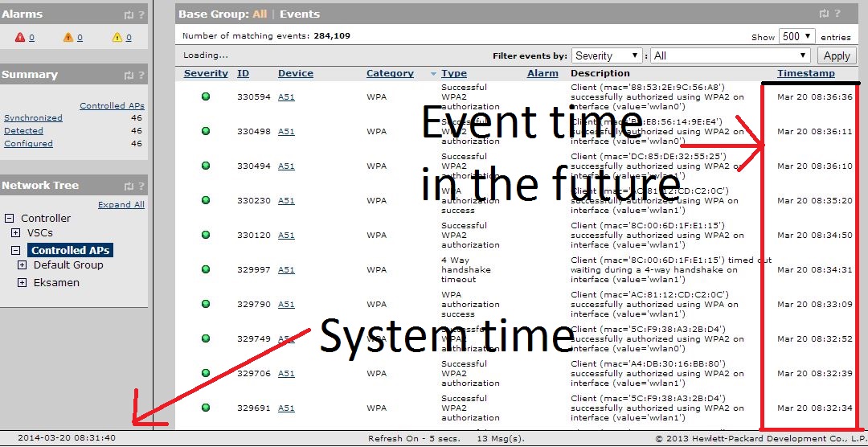868x447 pixels.
Task: Click the Events header refresh icon
Action: pyautogui.click(x=825, y=14)
